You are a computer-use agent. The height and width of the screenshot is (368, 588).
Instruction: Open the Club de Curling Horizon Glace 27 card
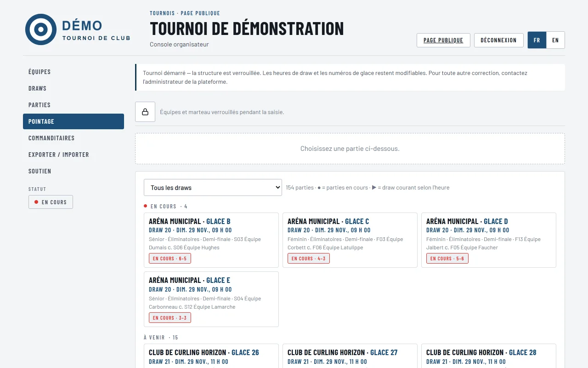[x=350, y=356]
